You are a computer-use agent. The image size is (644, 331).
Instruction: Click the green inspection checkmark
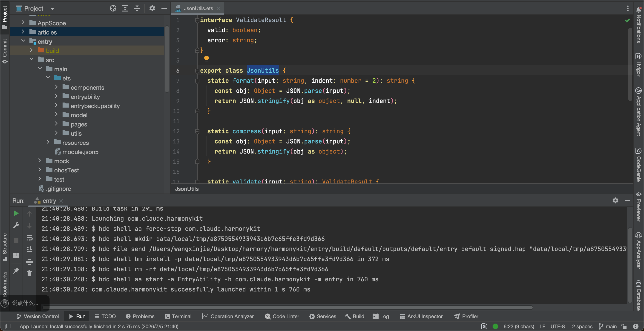pyautogui.click(x=627, y=20)
